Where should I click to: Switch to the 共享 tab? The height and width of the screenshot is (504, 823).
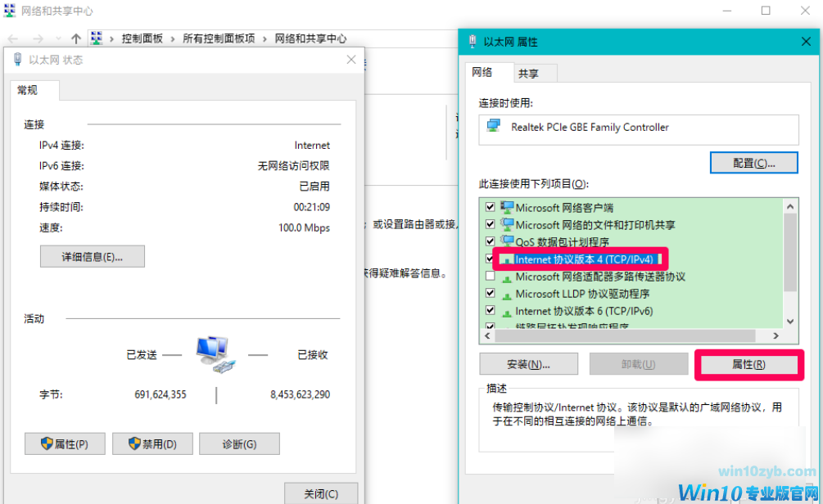click(x=533, y=73)
